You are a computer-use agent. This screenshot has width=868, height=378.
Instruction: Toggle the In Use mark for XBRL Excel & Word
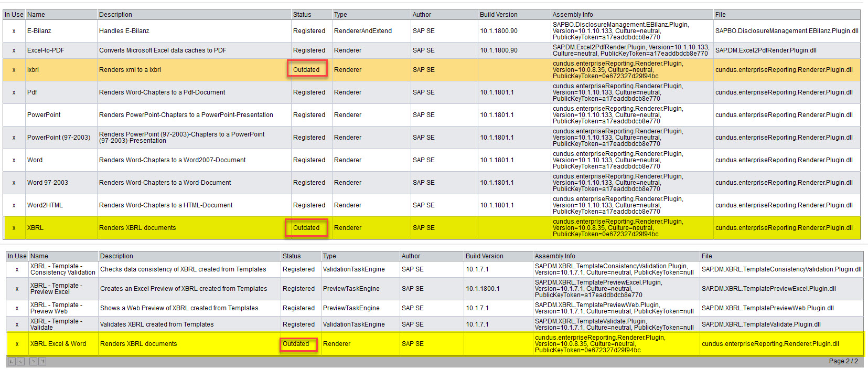click(17, 344)
